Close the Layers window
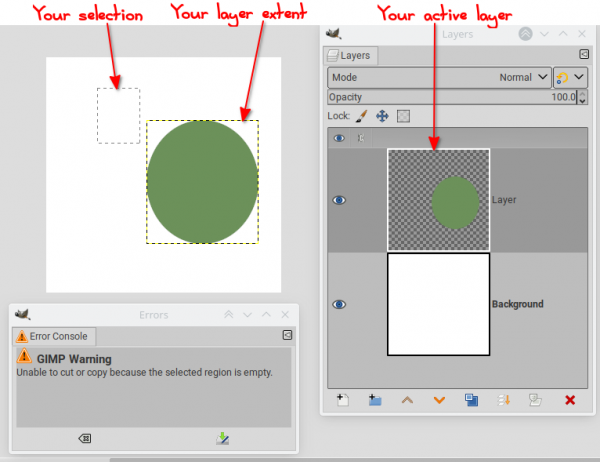Viewport: 600px width, 462px height. pyautogui.click(x=582, y=34)
